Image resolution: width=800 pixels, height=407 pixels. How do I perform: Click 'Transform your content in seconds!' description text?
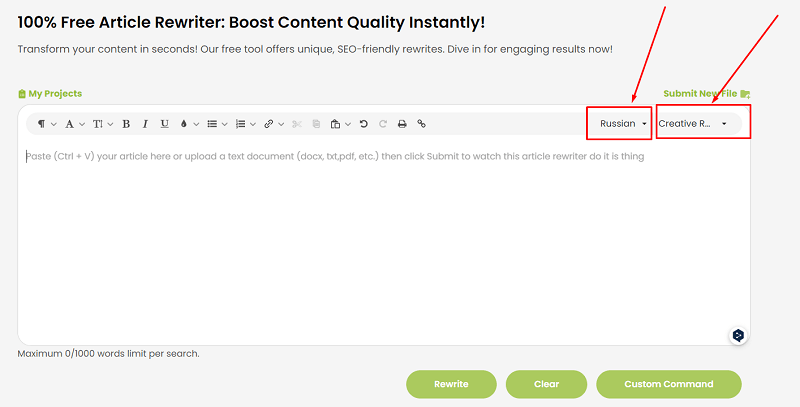tap(315, 49)
